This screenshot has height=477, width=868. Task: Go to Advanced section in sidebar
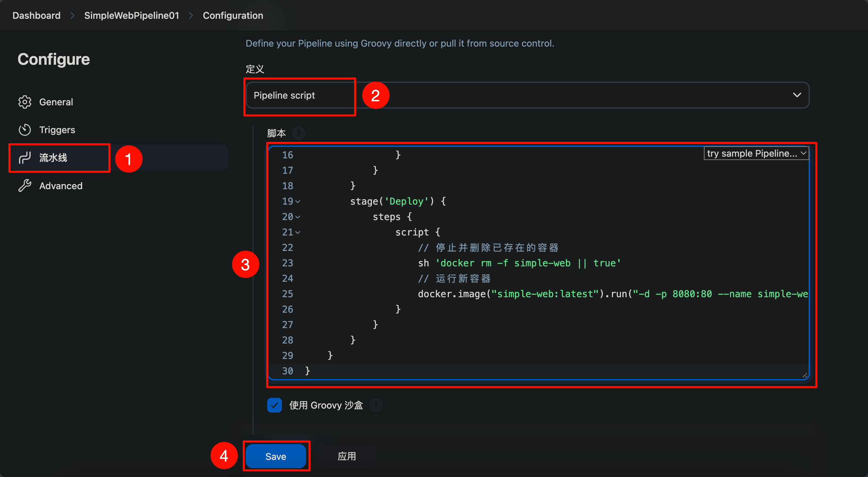tap(61, 186)
